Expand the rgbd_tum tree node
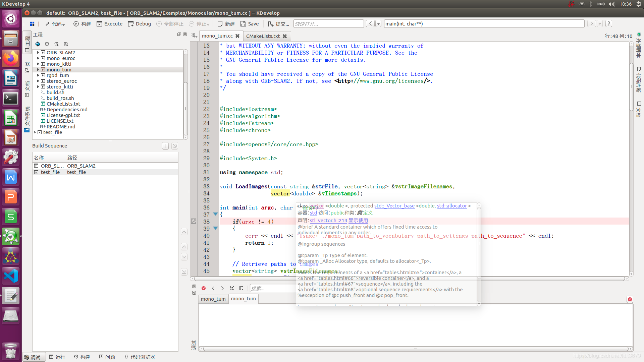 click(x=38, y=75)
